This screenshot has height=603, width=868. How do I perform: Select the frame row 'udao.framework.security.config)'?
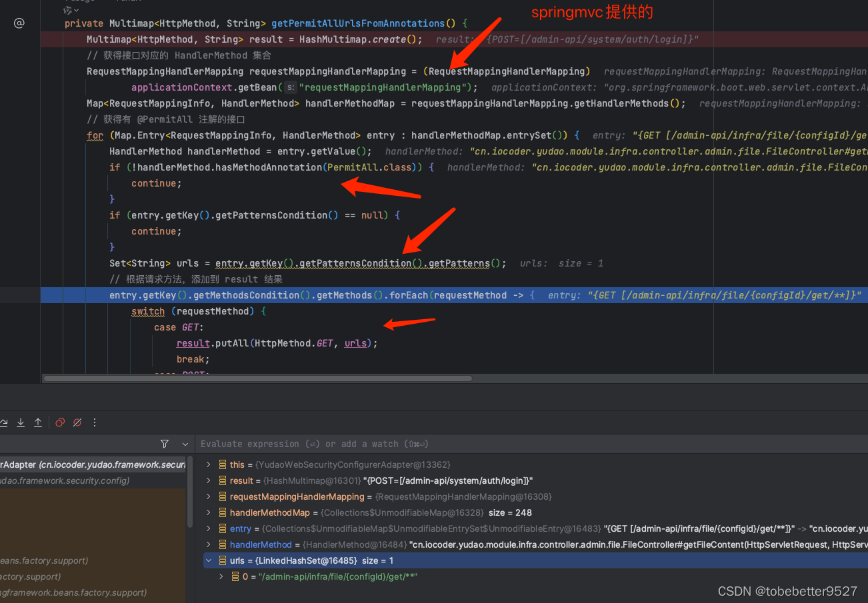(93, 480)
